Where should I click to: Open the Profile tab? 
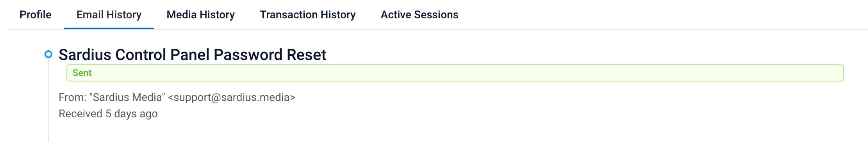pos(36,15)
